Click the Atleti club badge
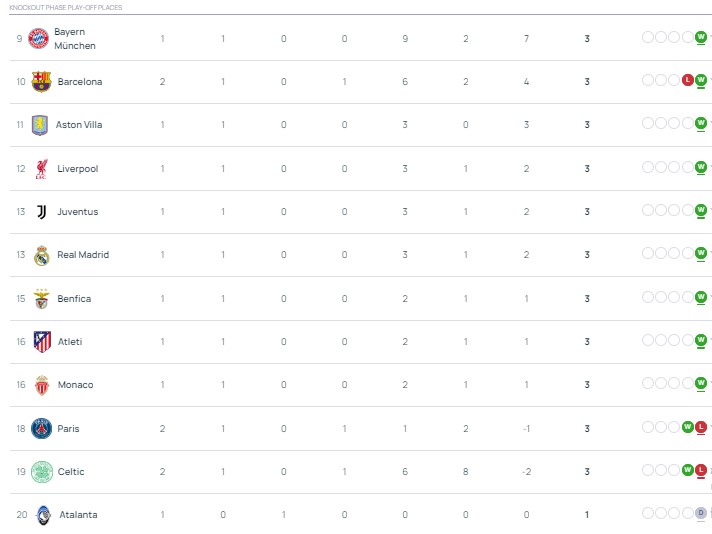Screen dimensions: 712x534 (41, 342)
